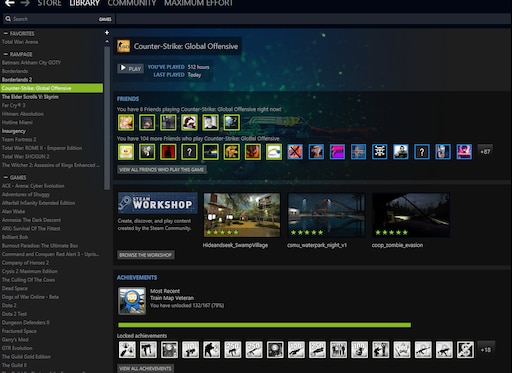The width and height of the screenshot is (512, 373).
Task: Click VIEW ALL ACHIEVEMENTS button
Action: [x=145, y=368]
